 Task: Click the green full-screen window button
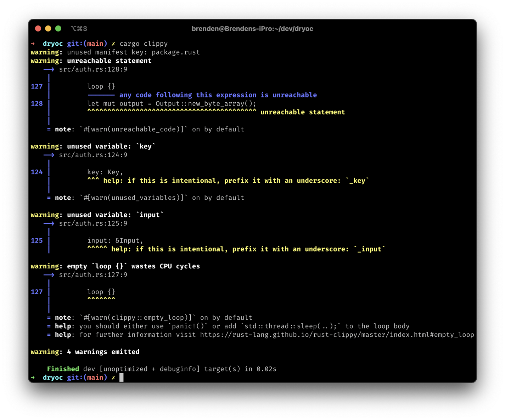tap(58, 29)
